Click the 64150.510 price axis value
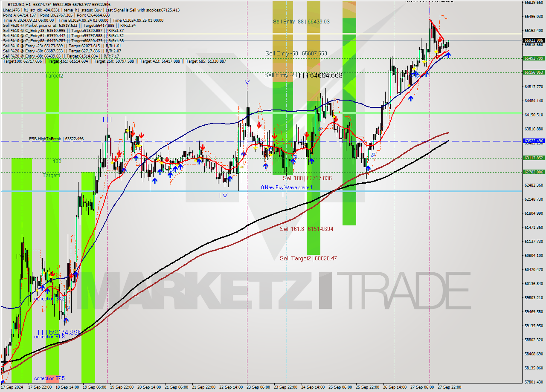The width and height of the screenshot is (546, 392). click(533, 115)
